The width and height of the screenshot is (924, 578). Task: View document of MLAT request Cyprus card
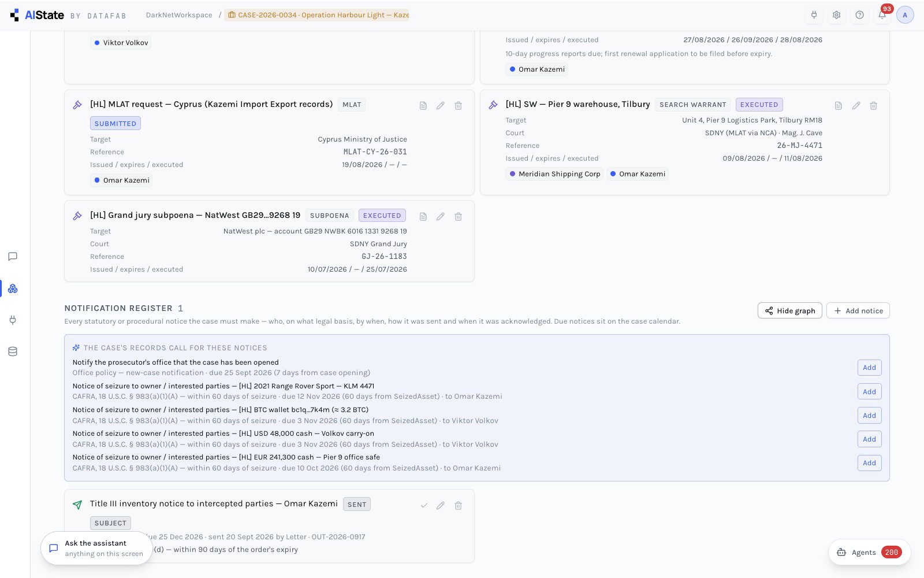click(x=423, y=105)
